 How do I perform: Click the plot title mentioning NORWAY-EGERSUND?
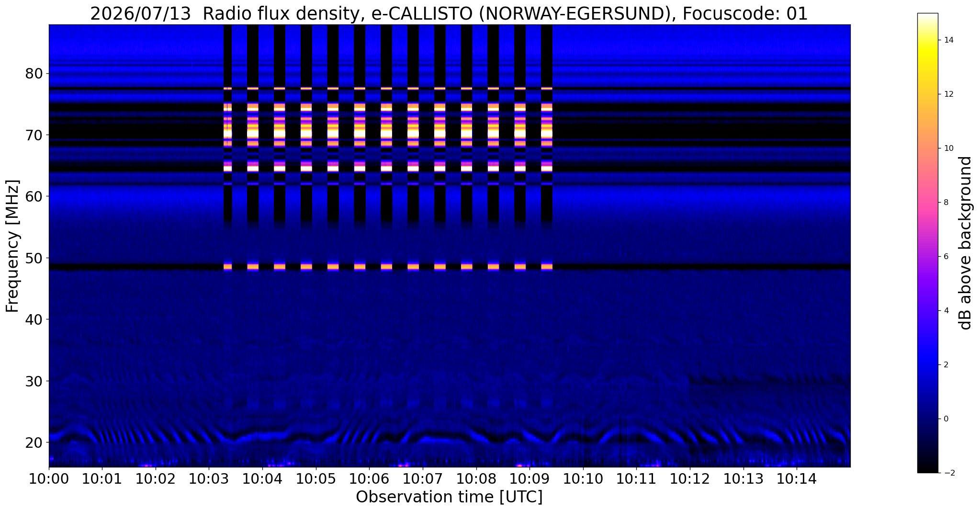[449, 13]
